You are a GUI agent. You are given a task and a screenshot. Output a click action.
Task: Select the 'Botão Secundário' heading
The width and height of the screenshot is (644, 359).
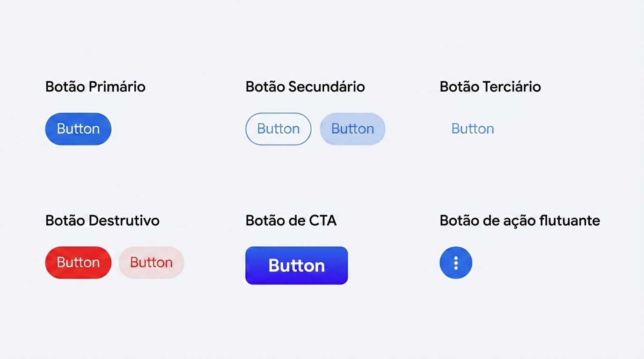point(305,86)
